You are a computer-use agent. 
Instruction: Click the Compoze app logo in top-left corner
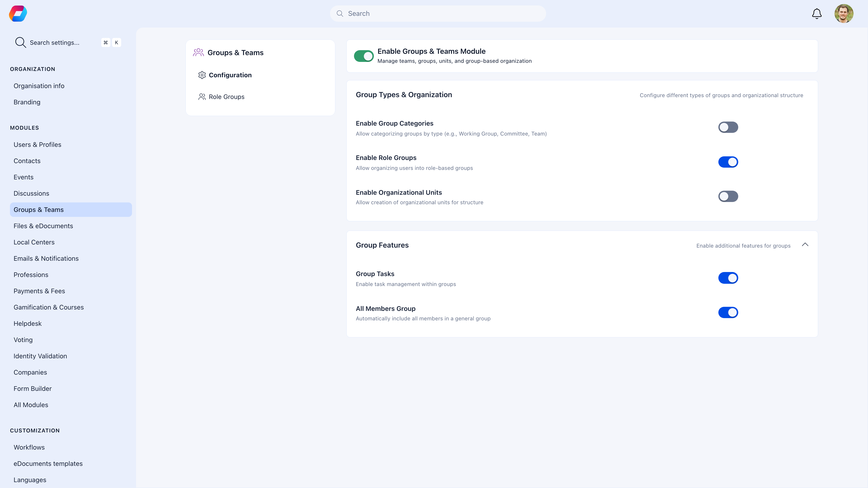click(x=18, y=14)
